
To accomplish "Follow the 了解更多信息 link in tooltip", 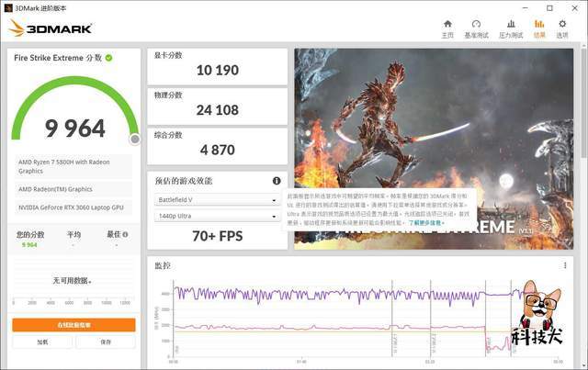I will click(x=426, y=223).
